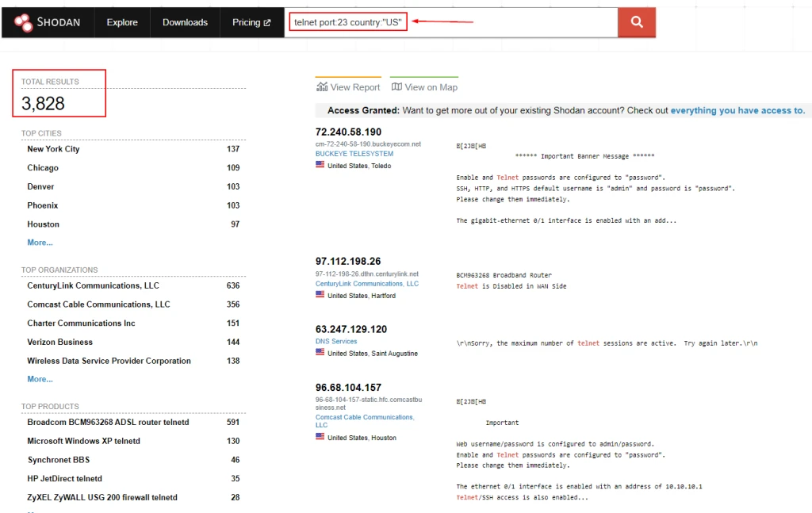Filter by New York City
Viewport: 812px width, 513px height.
(x=53, y=149)
